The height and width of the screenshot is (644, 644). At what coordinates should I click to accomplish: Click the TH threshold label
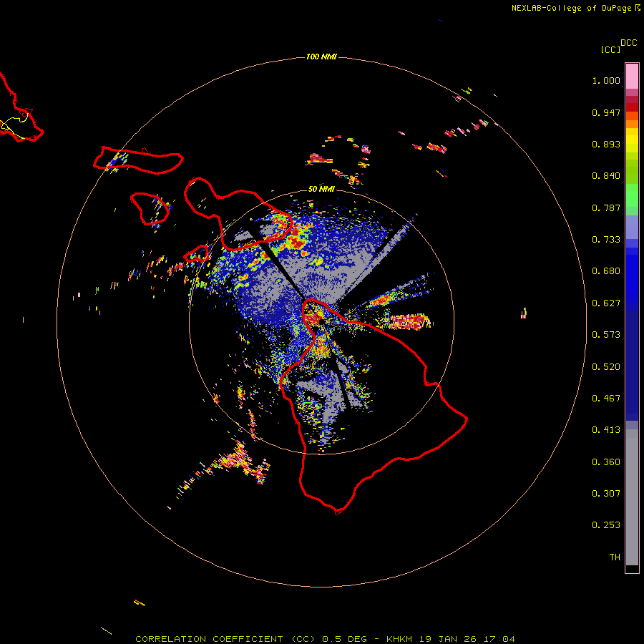click(615, 557)
